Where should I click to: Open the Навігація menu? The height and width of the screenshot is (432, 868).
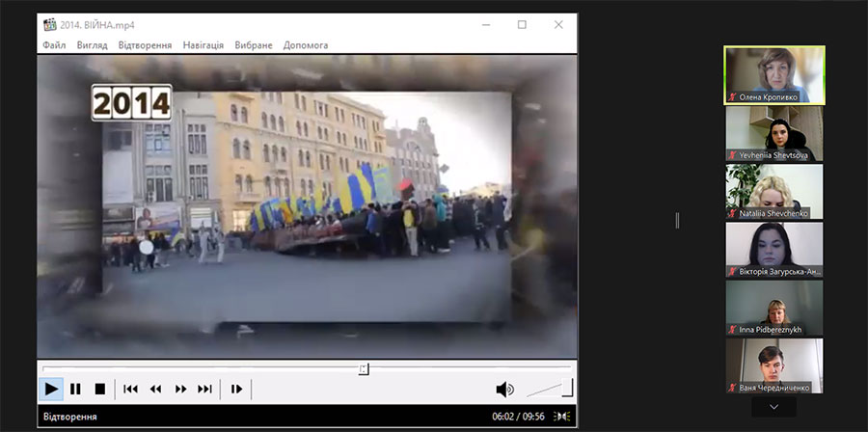point(203,45)
